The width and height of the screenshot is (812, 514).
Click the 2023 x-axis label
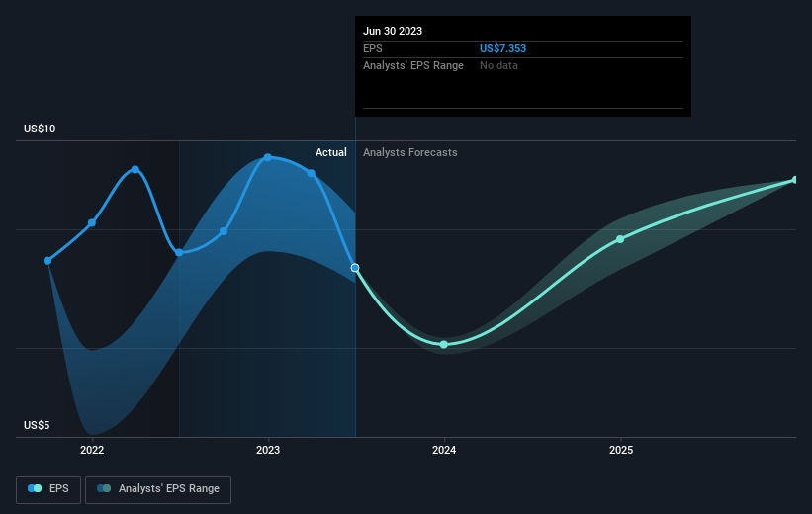[x=268, y=451]
